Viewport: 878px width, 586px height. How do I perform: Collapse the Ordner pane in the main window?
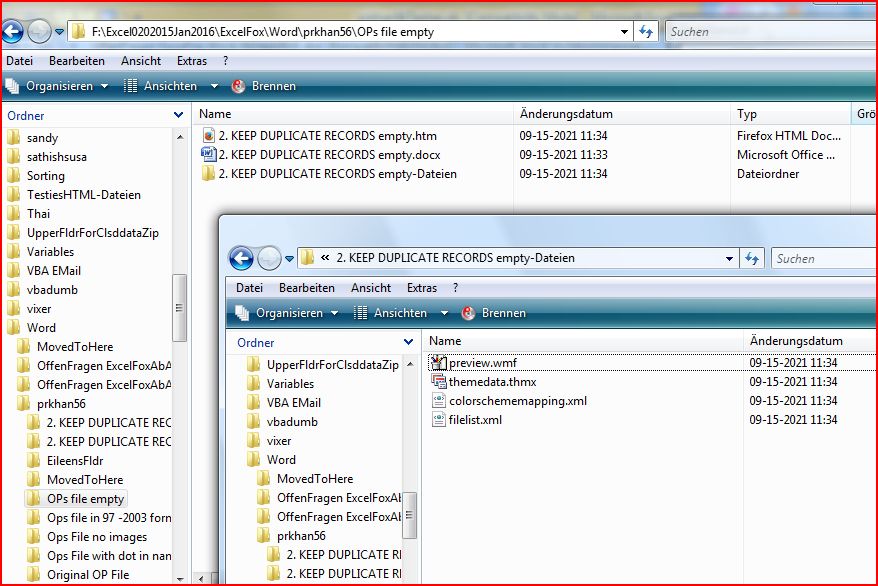point(179,115)
